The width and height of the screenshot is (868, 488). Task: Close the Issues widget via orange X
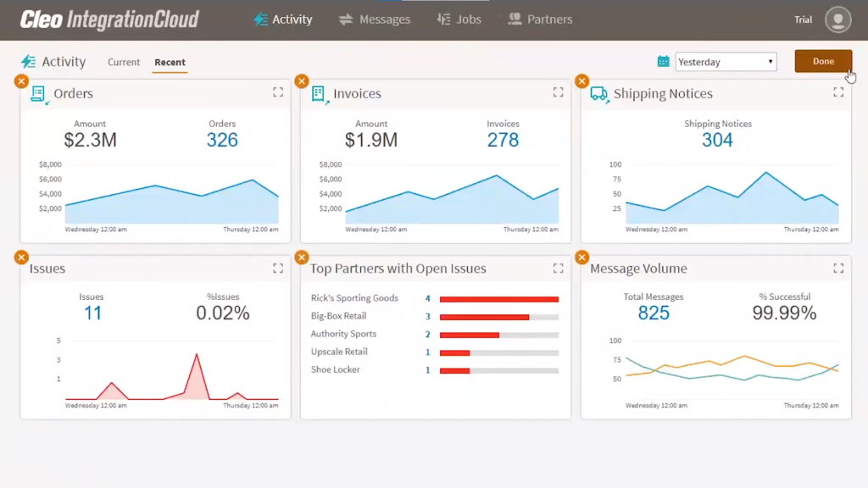pyautogui.click(x=21, y=258)
